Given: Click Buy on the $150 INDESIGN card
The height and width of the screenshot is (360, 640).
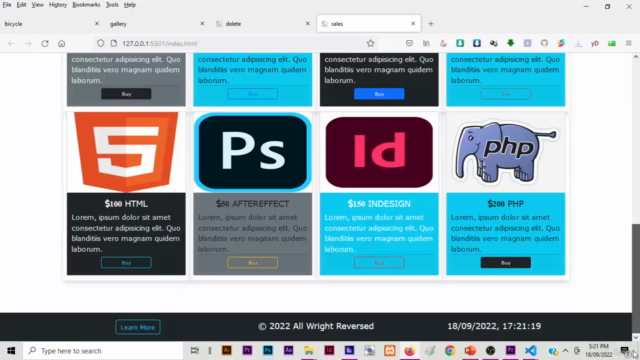Looking at the screenshot, I should [x=379, y=262].
